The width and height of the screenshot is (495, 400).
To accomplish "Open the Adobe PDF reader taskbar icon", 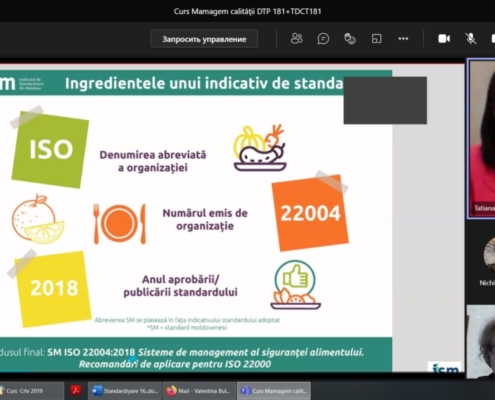I will coord(76,391).
